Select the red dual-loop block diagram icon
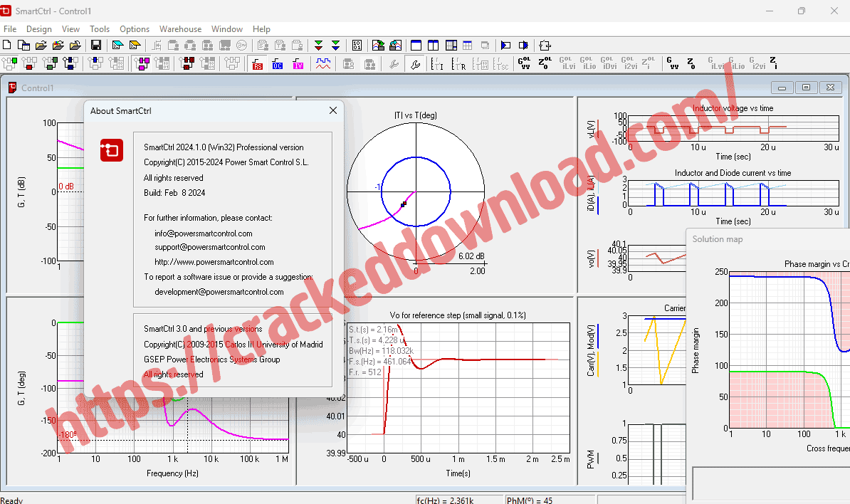This screenshot has width=850, height=504. tap(187, 64)
